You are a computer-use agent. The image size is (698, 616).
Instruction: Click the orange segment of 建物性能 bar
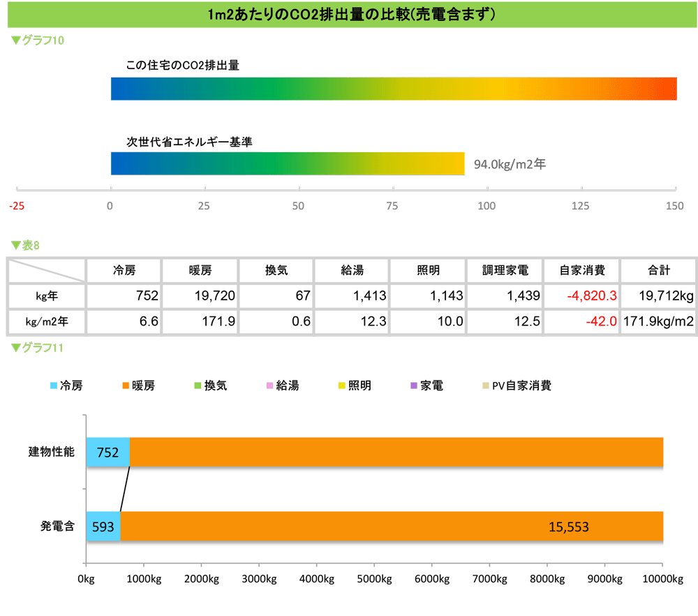point(396,452)
